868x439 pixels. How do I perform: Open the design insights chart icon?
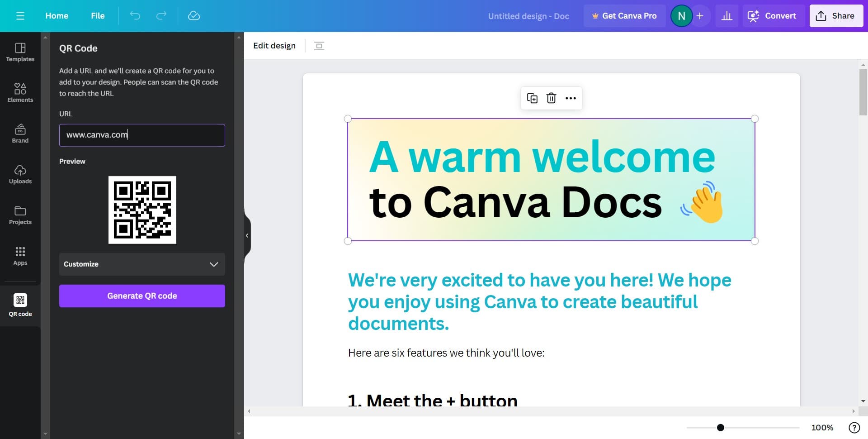(726, 15)
